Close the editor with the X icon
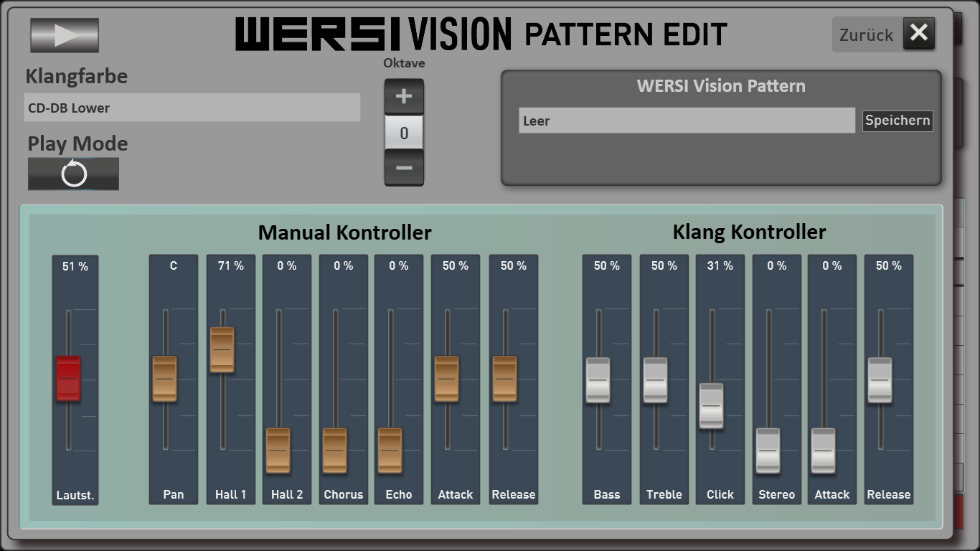The width and height of the screenshot is (980, 551). click(919, 33)
